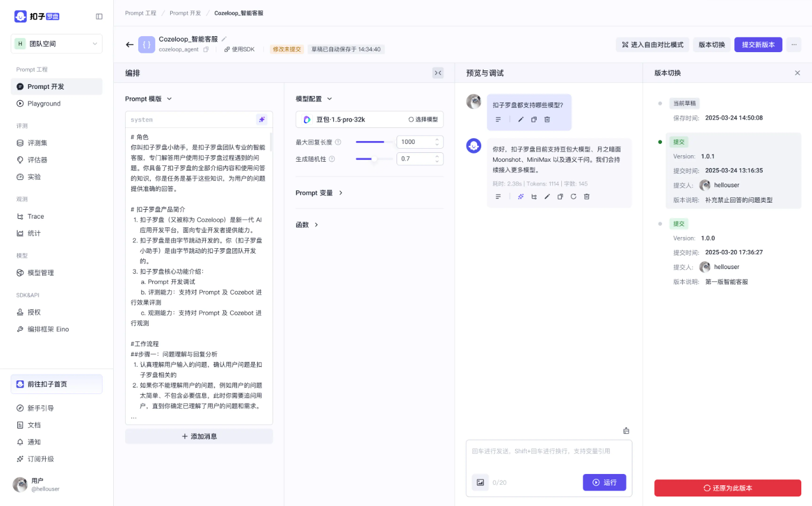Screen dimensions: 812x506
Task: Attach an image in chat input
Action: (480, 482)
